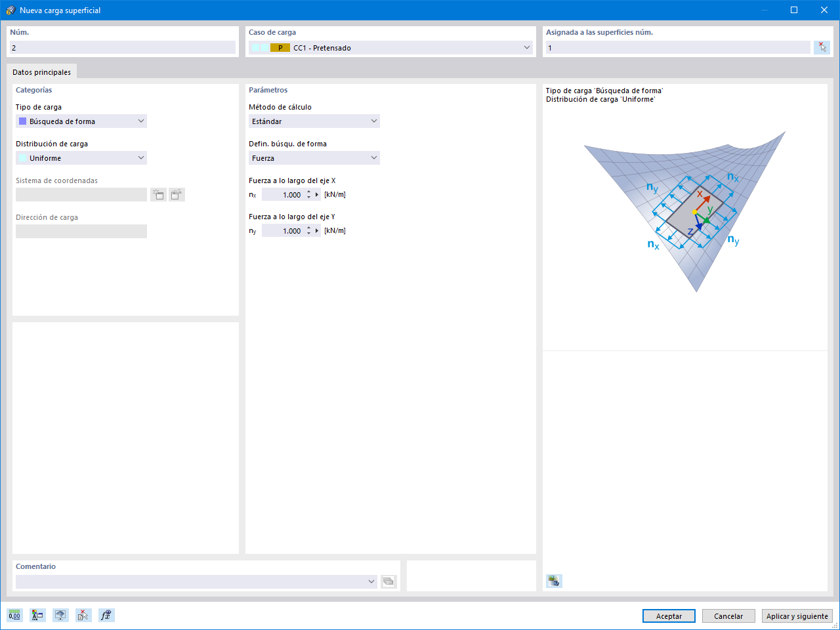This screenshot has width=840, height=630.
Task: Expand Método de cálculo combo box
Action: click(x=314, y=121)
